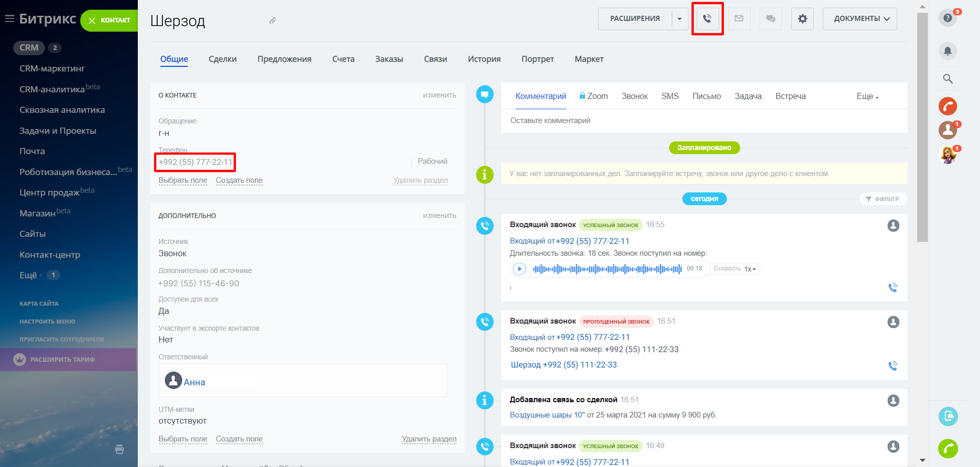
Task: Close the Контакт green tab
Action: coord(92,20)
